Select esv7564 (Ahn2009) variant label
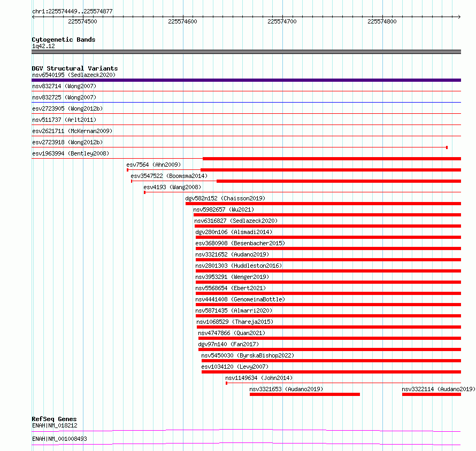 pos(153,165)
